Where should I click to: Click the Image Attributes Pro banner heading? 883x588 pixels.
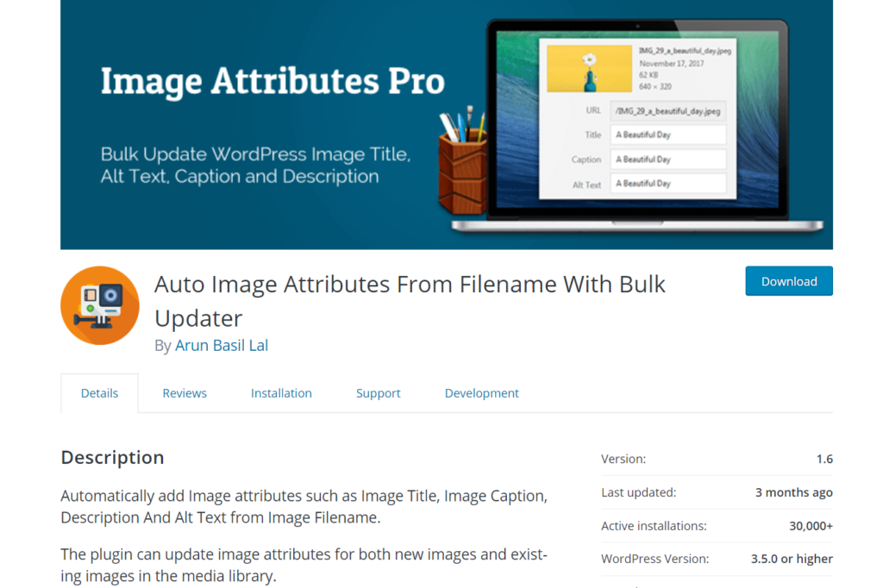272,82
